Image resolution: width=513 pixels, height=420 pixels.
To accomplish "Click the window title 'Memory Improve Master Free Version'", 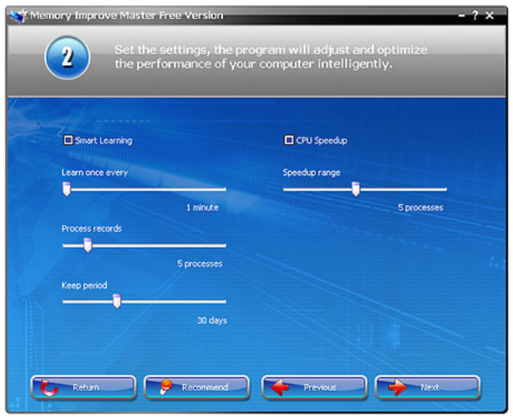I will pyautogui.click(x=127, y=15).
